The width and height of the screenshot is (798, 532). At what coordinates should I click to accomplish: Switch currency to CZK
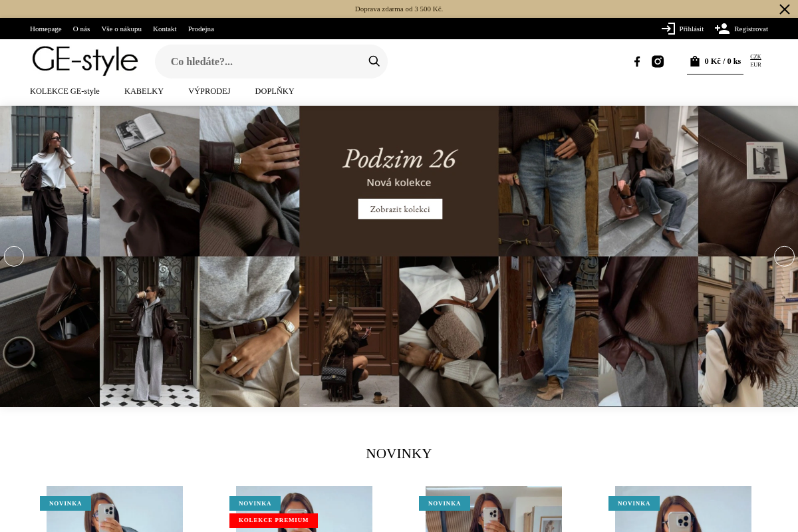point(755,57)
